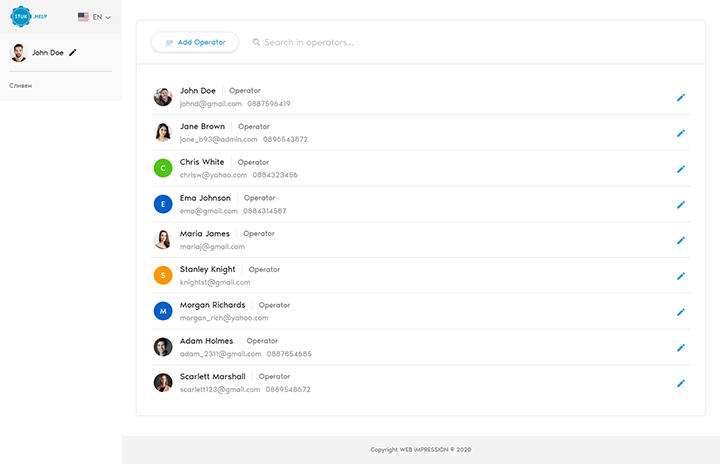This screenshot has width=720, height=464.
Task: Open the EN language dropdown
Action: pyautogui.click(x=94, y=17)
